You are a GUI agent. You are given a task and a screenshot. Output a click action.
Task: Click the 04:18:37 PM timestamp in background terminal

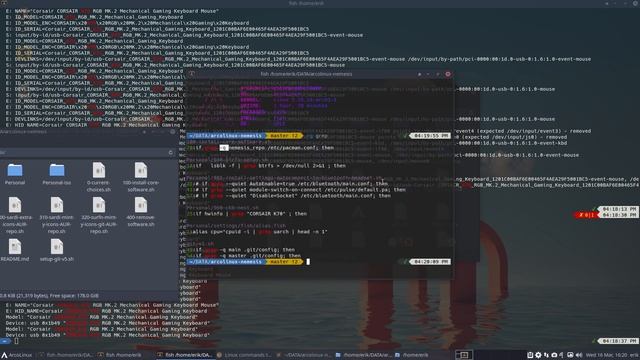[619, 341]
